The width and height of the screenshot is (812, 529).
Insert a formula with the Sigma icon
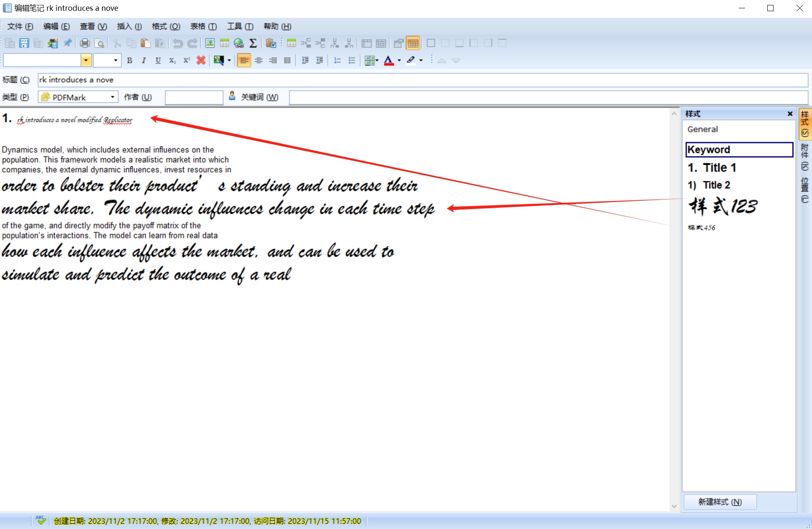click(253, 43)
